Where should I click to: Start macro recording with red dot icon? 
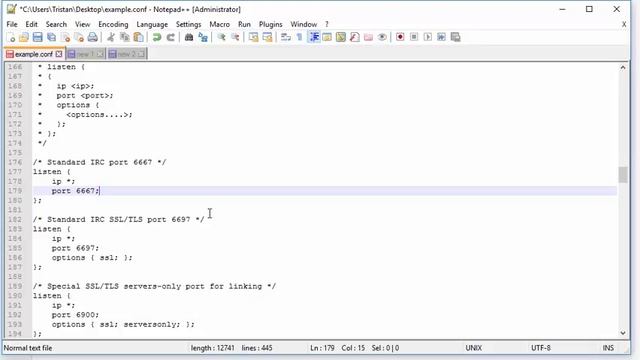pos(400,38)
